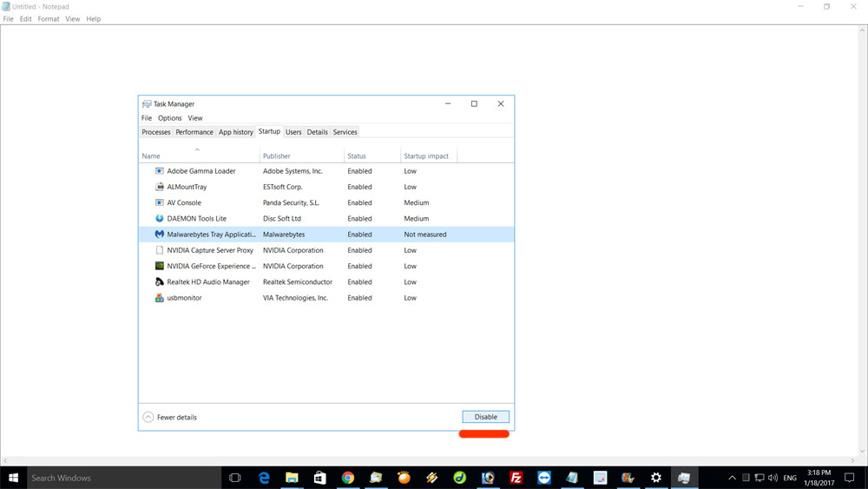Click the network icon in the system tray

[x=759, y=478]
